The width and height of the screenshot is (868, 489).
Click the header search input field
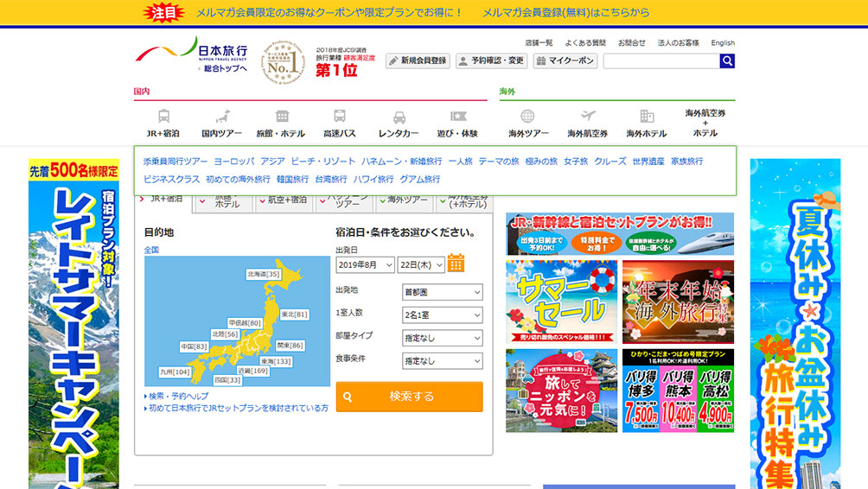pyautogui.click(x=661, y=60)
